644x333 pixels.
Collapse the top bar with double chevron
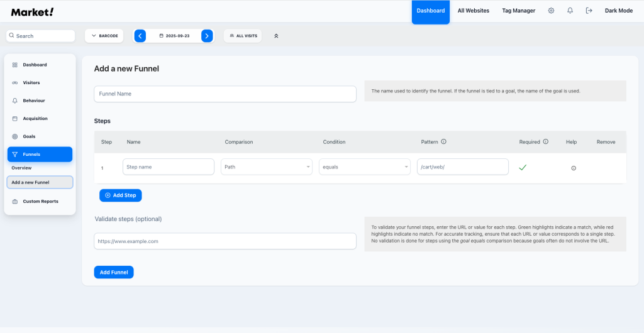click(x=276, y=36)
